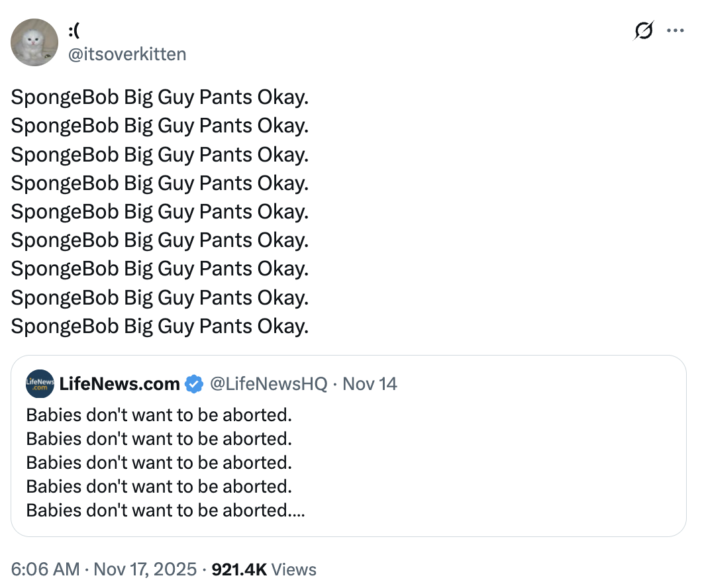702x588 pixels.
Task: Open the 6:06 AM post timestamp
Action: point(45,569)
